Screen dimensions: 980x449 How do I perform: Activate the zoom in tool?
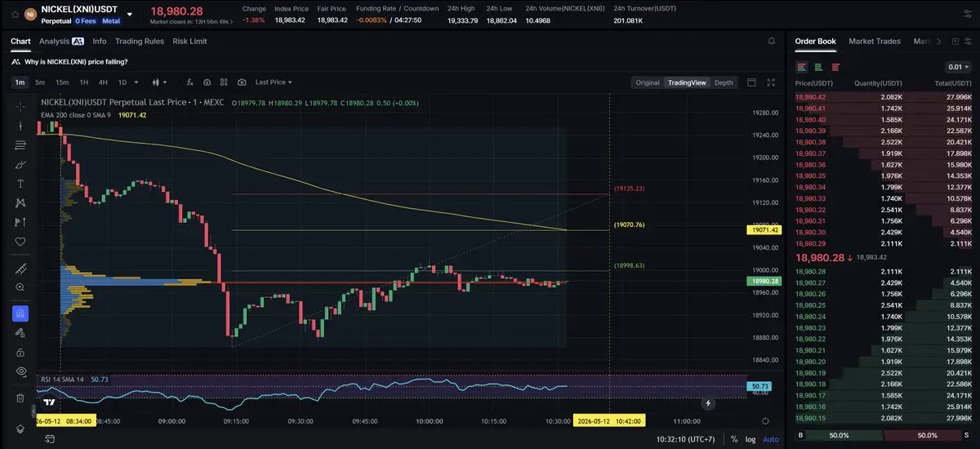20,287
